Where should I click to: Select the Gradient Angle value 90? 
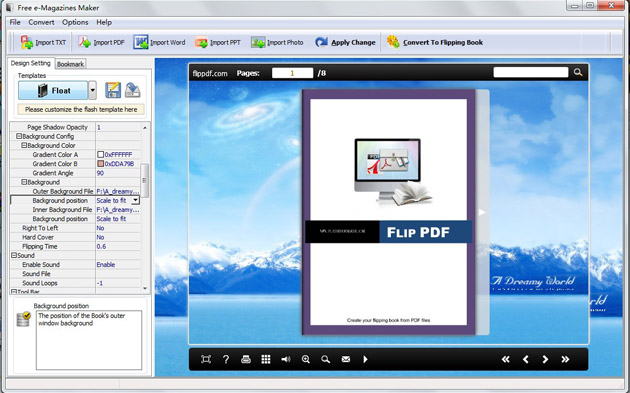[100, 173]
